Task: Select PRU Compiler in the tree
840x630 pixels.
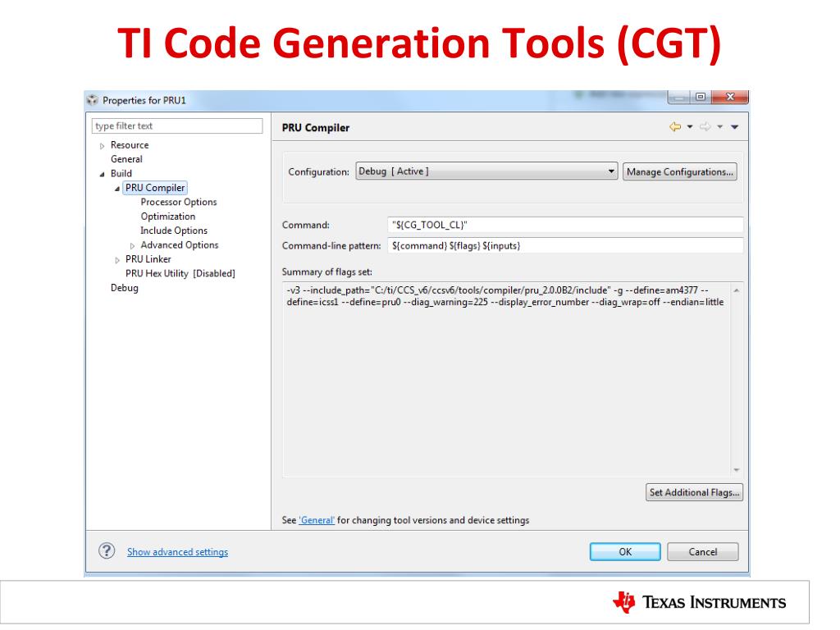Action: [155, 188]
